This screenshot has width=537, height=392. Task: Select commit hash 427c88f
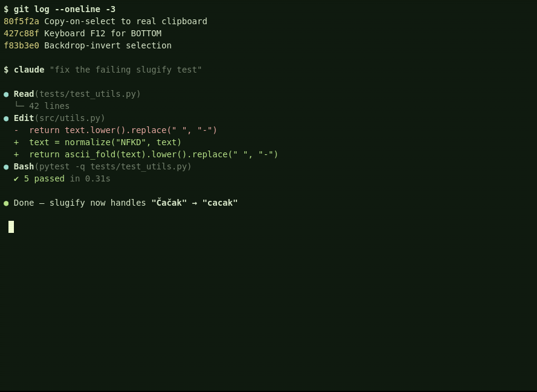21,34
